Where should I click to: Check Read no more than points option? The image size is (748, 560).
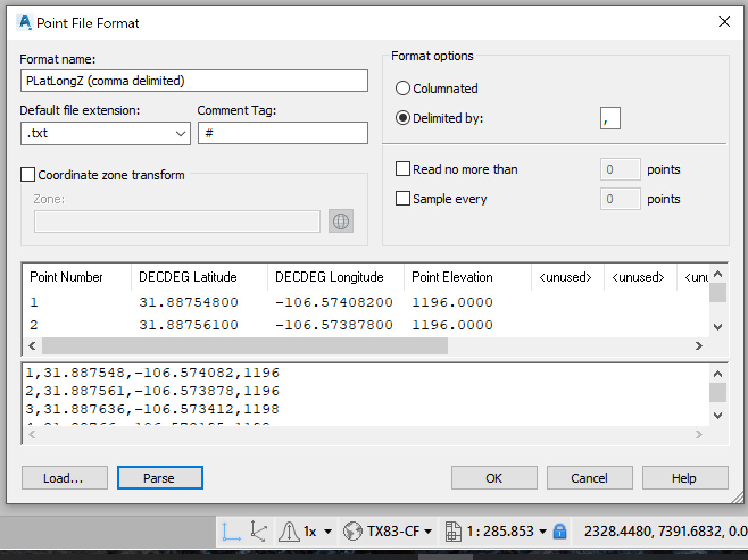[403, 169]
